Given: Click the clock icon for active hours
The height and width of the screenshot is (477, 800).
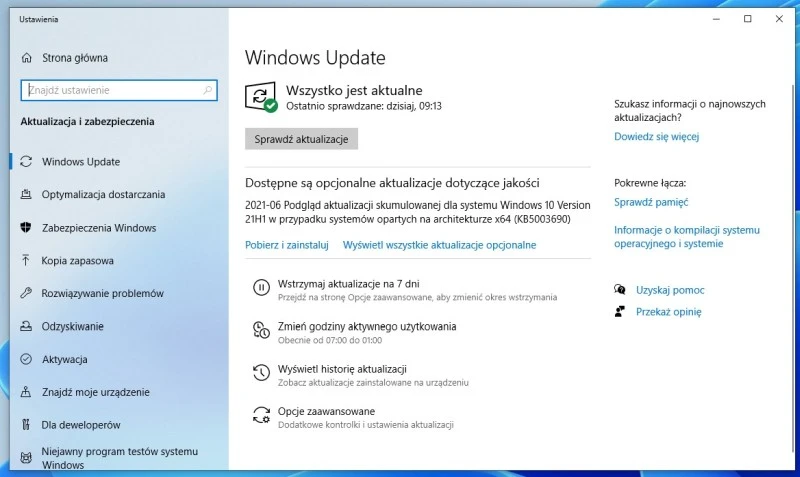Looking at the screenshot, I should click(x=261, y=330).
